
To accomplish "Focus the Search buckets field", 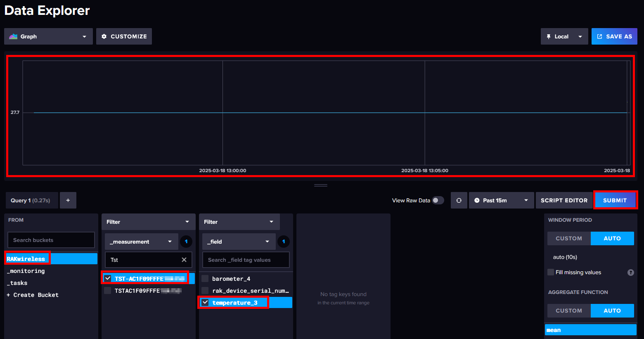I will coord(51,240).
